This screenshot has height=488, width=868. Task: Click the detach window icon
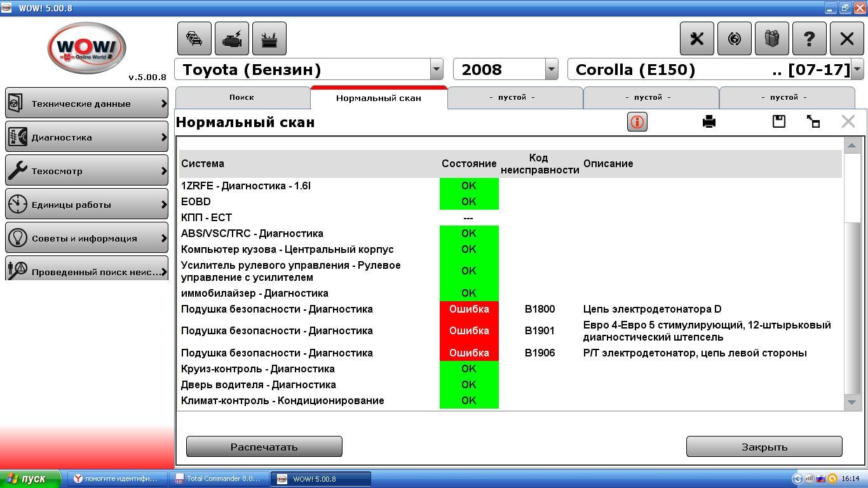point(813,121)
